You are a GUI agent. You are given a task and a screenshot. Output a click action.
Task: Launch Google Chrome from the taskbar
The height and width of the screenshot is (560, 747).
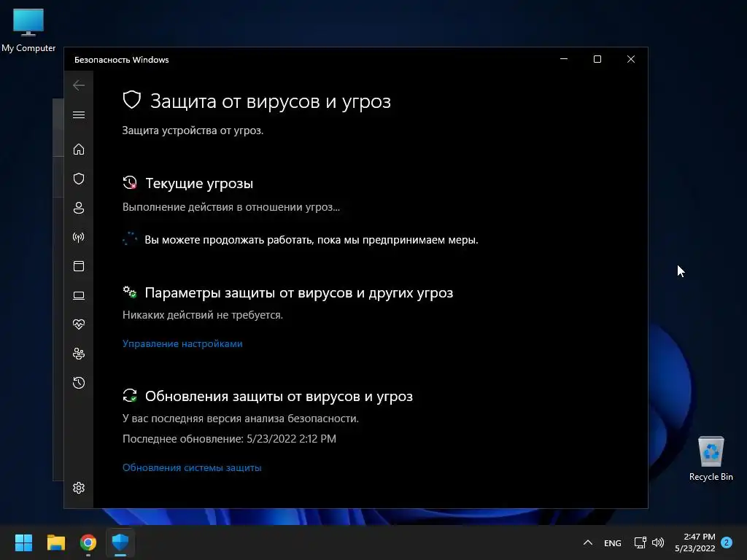tap(88, 542)
